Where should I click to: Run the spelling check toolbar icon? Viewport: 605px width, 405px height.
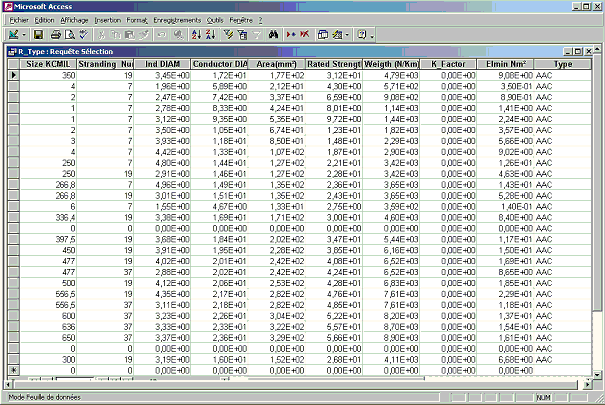coord(84,35)
